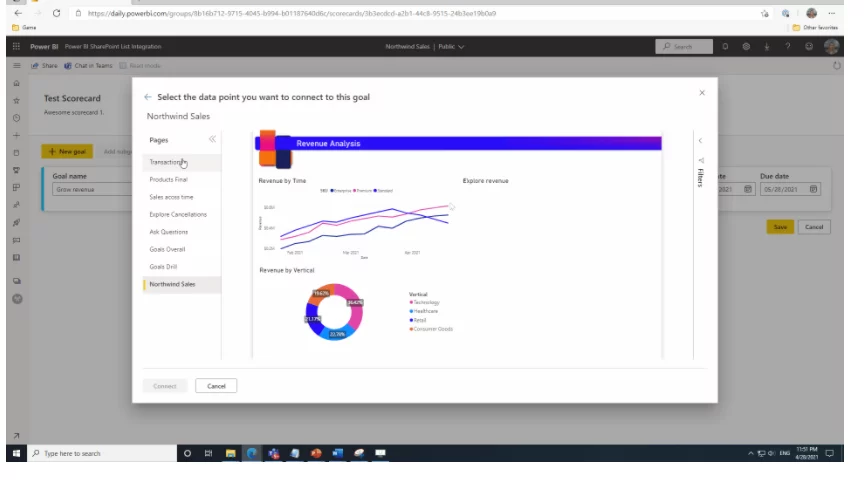Click Chat in Teams
The image size is (867, 480).
tap(88, 66)
